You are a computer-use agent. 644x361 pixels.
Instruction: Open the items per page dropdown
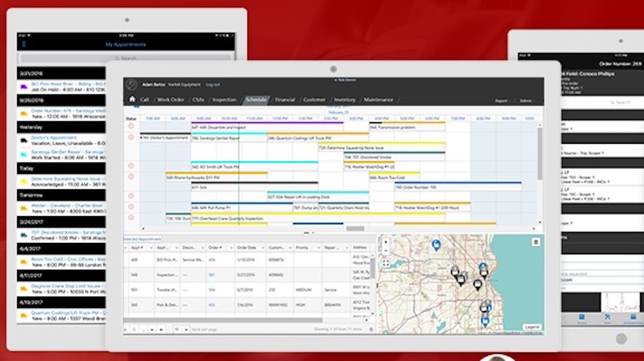coord(185,329)
